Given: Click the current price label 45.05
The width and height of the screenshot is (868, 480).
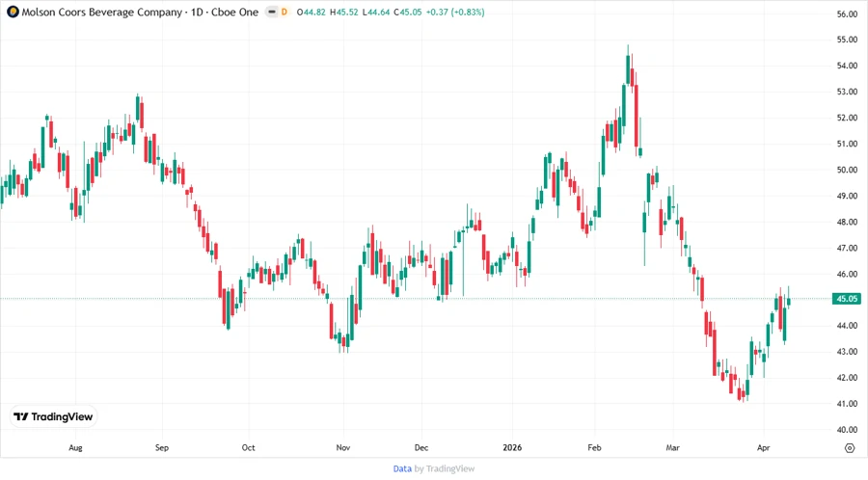Looking at the screenshot, I should (x=847, y=299).
